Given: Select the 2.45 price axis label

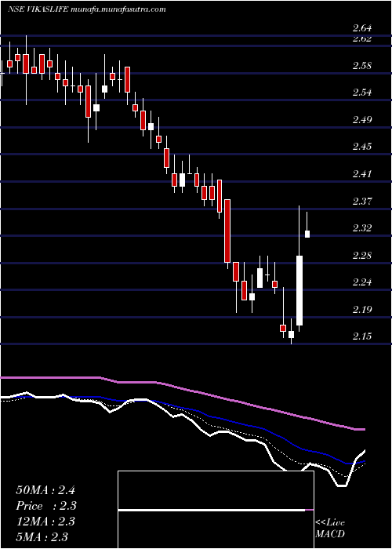Looking at the screenshot, I should [x=362, y=147].
